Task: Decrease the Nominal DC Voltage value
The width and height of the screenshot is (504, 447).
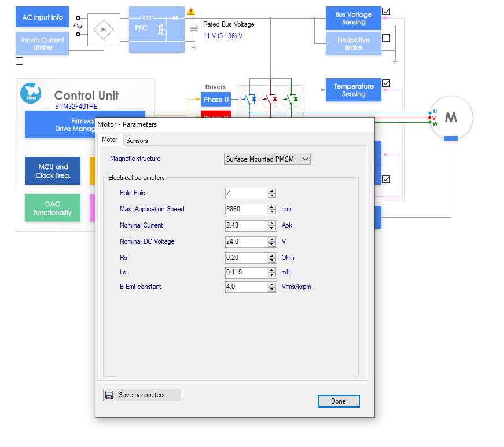Action: (x=272, y=244)
